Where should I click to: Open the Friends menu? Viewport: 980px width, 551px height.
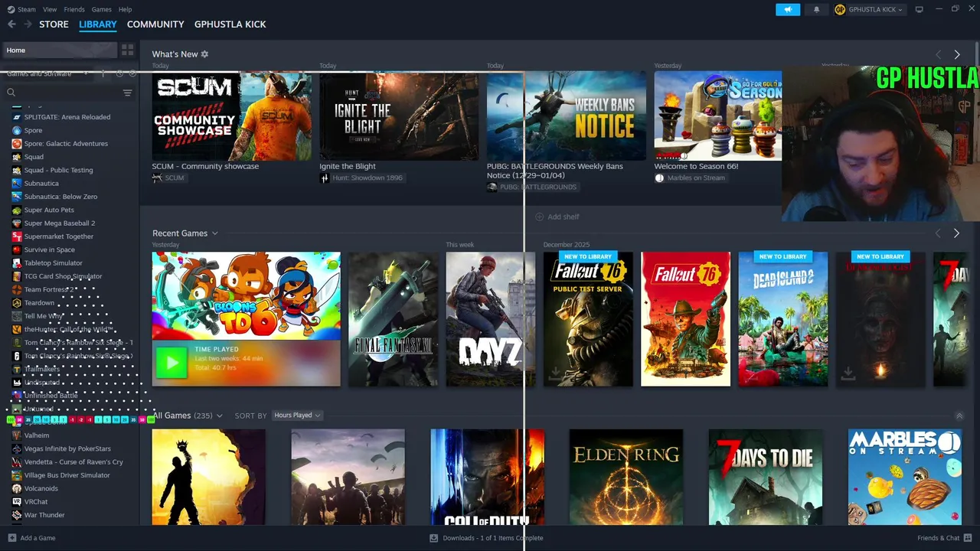tap(74, 9)
